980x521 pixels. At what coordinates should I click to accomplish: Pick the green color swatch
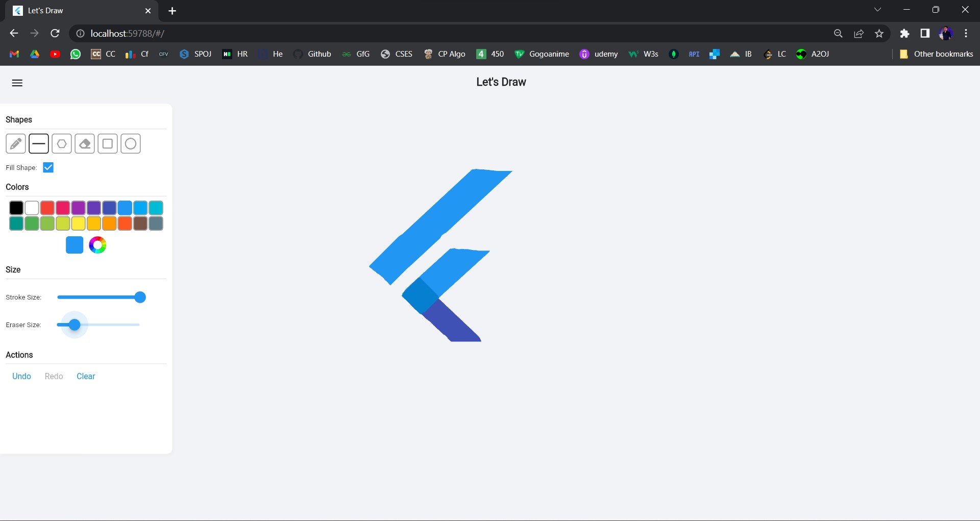32,224
